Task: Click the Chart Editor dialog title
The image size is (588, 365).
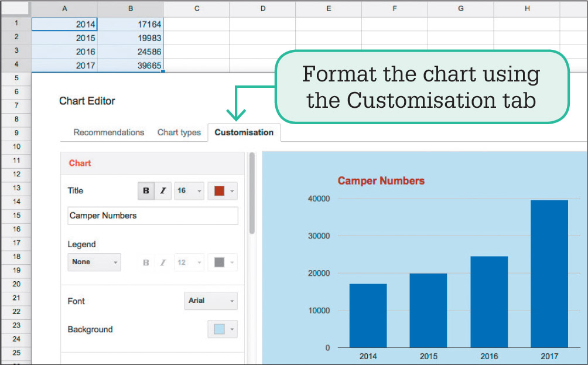Action: click(87, 101)
